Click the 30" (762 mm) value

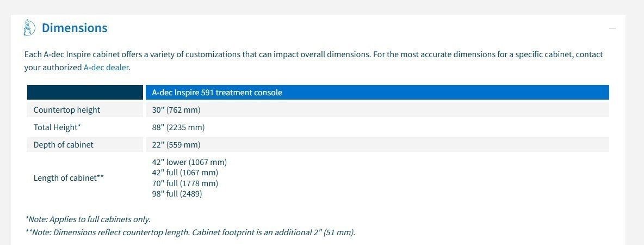click(x=176, y=110)
